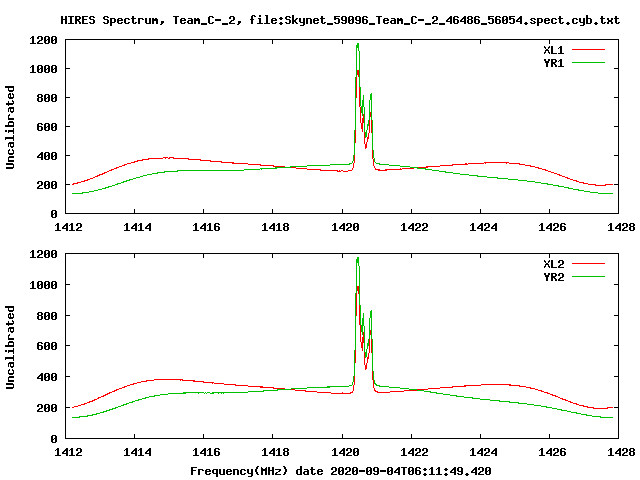Click the red line sample beside XL2
Viewport: 640px width, 480px height.
[x=588, y=264]
